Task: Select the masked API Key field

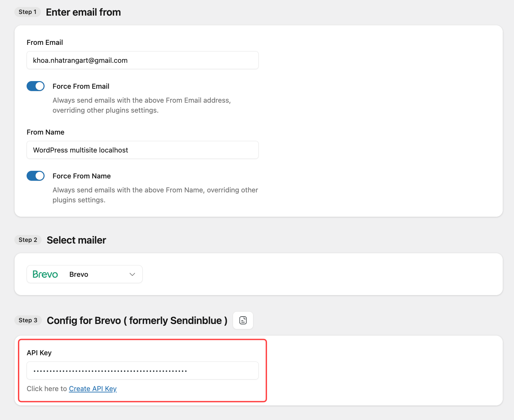Action: click(x=142, y=371)
